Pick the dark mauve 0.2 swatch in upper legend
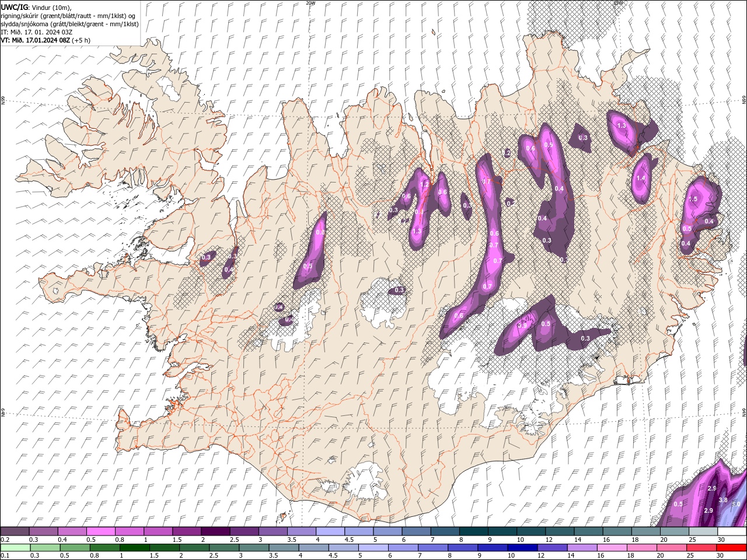 tap(15, 531)
